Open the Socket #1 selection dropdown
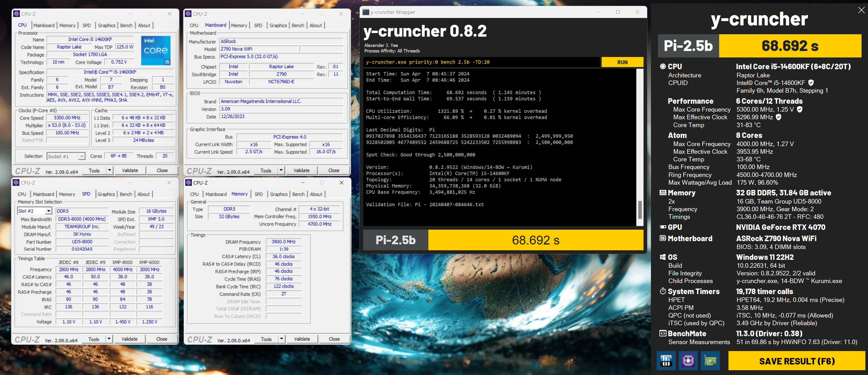This screenshot has width=868, height=375. (x=82, y=156)
